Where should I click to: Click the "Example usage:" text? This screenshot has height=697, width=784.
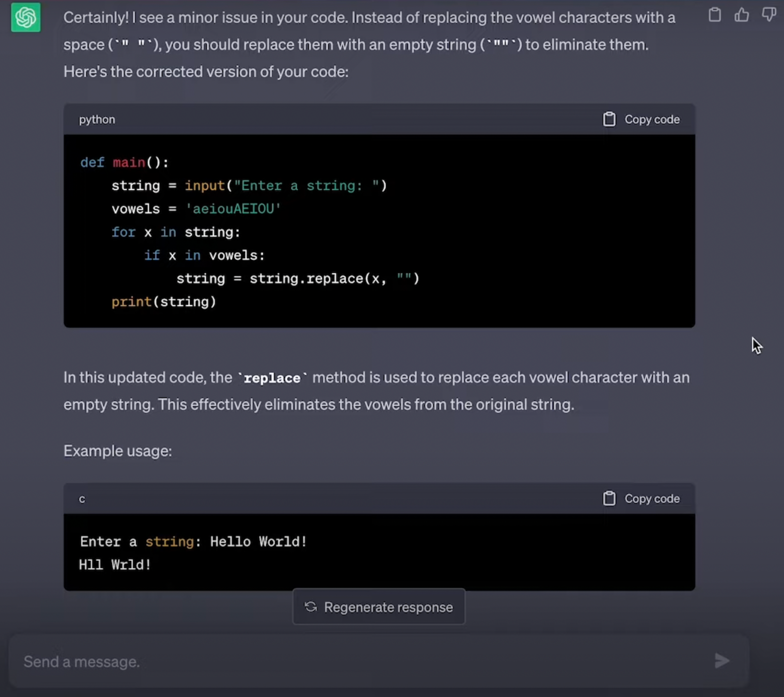[118, 451]
